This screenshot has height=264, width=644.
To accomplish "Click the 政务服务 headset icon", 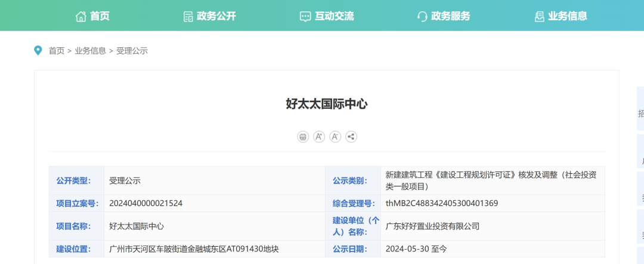I will [x=422, y=17].
